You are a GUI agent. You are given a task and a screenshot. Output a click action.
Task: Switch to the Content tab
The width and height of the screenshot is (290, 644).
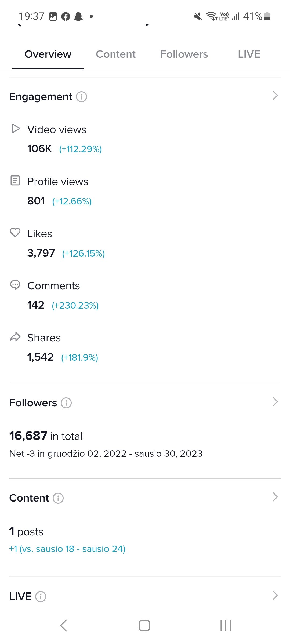click(x=116, y=54)
